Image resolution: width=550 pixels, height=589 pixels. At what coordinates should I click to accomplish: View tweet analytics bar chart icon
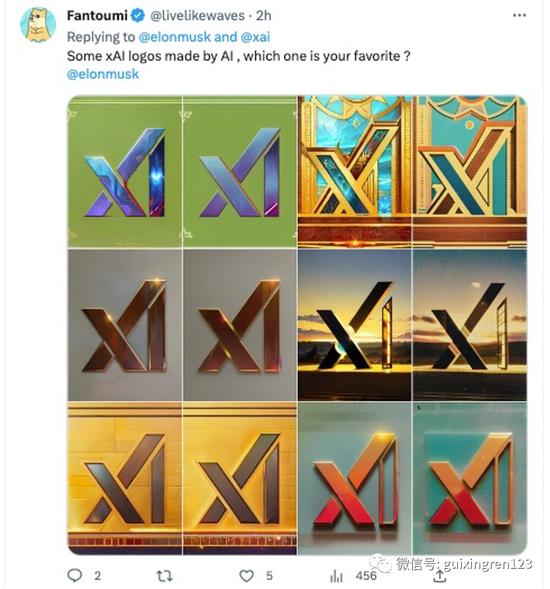(336, 576)
